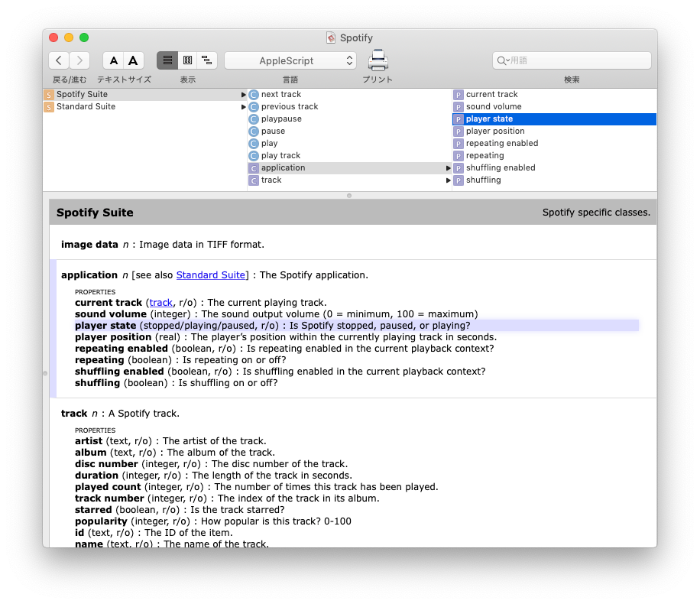Select pause in commands list
This screenshot has width=700, height=604.
click(x=349, y=131)
